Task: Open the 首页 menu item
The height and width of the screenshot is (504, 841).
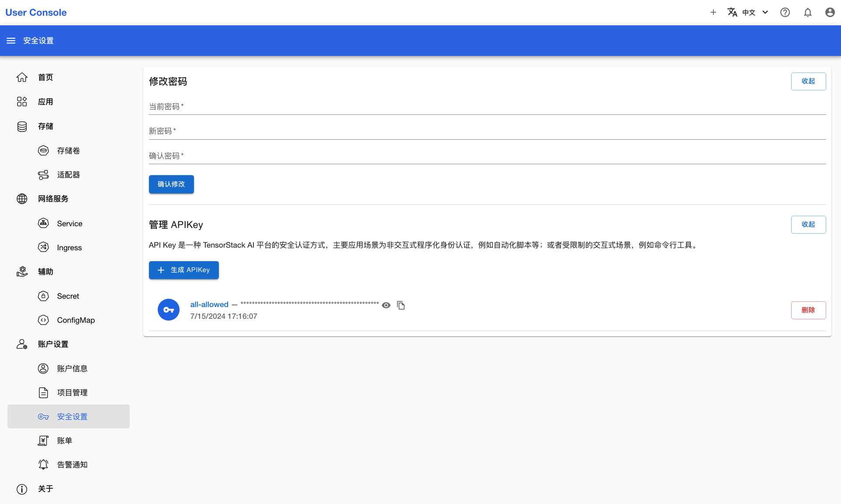Action: (69, 77)
